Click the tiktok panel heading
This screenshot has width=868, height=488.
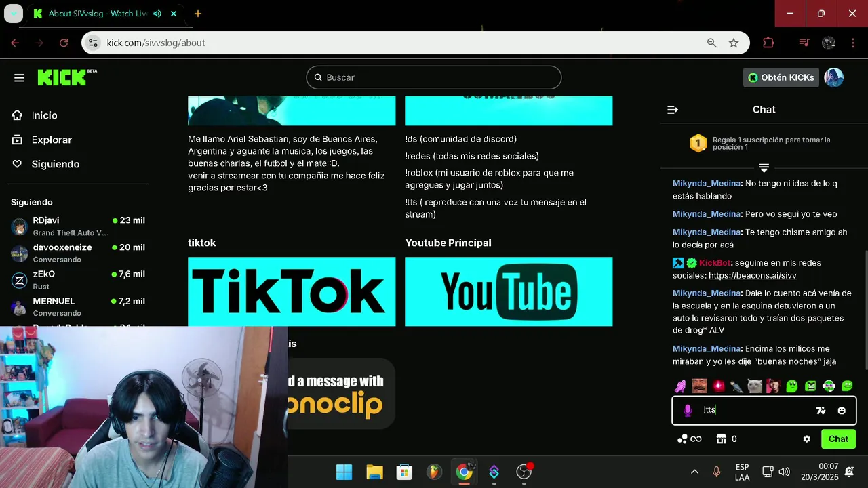pyautogui.click(x=202, y=243)
